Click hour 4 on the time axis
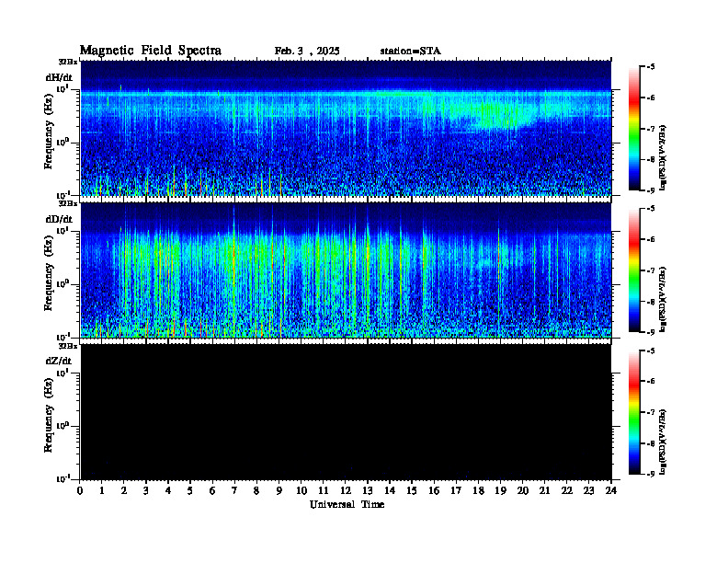This screenshot has width=728, height=563. pyautogui.click(x=168, y=490)
